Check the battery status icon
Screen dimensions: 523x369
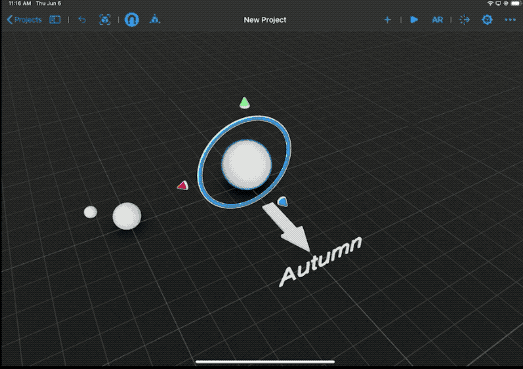(516, 3)
